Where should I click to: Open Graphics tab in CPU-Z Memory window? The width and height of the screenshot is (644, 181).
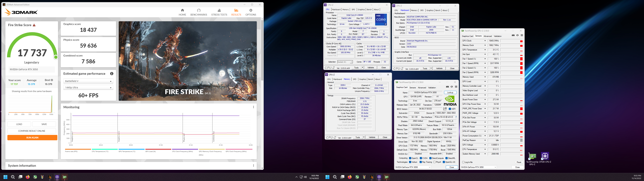362,79
